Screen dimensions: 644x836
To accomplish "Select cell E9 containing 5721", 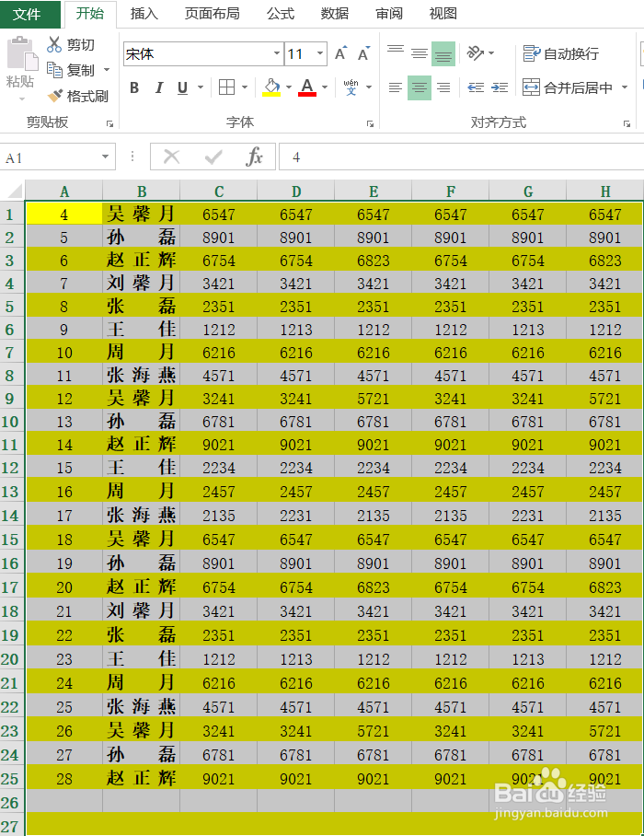I will [373, 399].
